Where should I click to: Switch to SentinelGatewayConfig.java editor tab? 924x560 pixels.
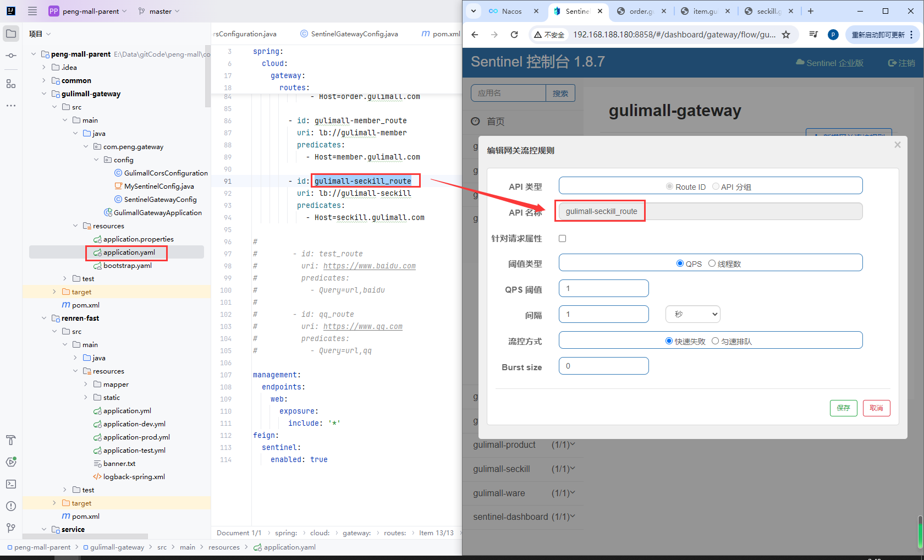pyautogui.click(x=349, y=34)
